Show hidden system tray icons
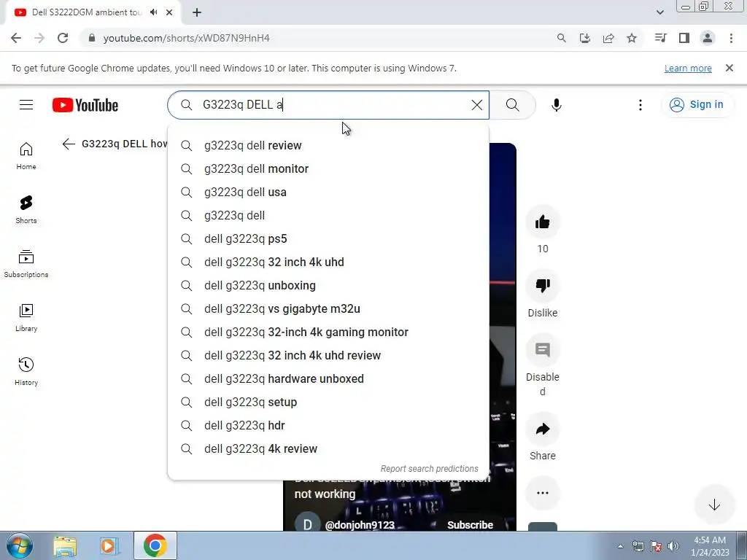The width and height of the screenshot is (747, 560). [x=620, y=546]
